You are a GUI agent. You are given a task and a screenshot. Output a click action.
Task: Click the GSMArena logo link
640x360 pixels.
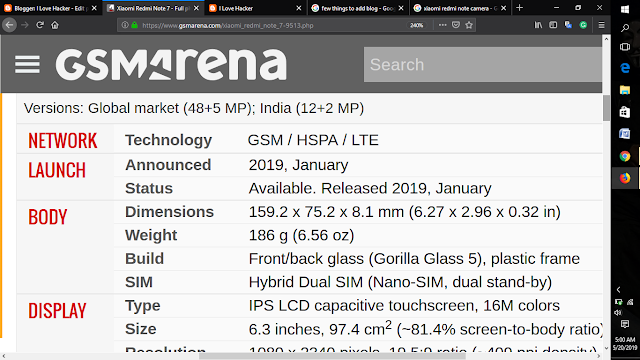pos(171,64)
